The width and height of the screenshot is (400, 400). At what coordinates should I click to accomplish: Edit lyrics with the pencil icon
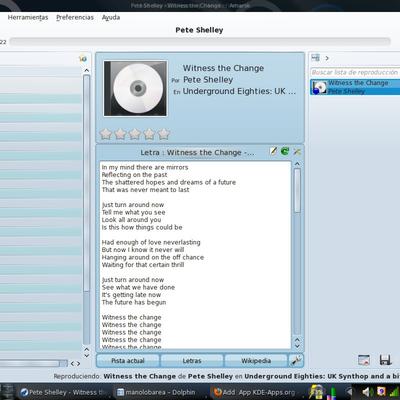pos(273,152)
